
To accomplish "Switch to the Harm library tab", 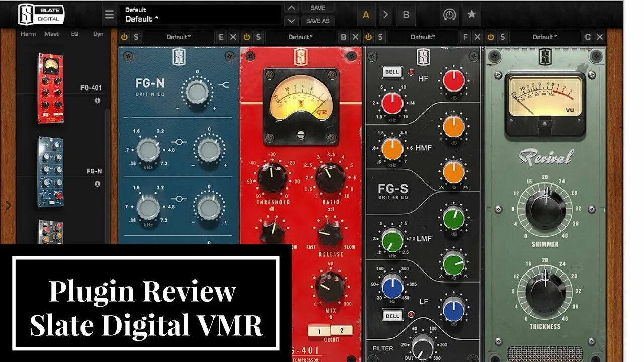I will [x=28, y=34].
